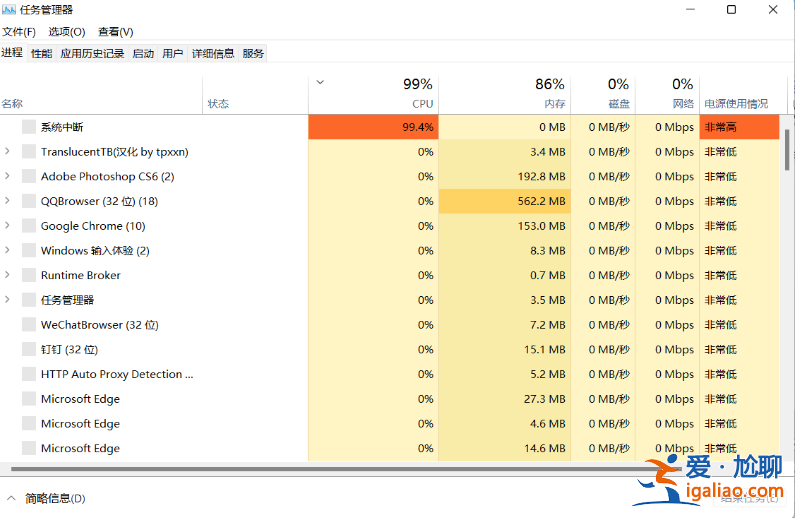Viewport: 796px width, 518px height.
Task: Sort by the 99% CPU column header
Action: 373,95
